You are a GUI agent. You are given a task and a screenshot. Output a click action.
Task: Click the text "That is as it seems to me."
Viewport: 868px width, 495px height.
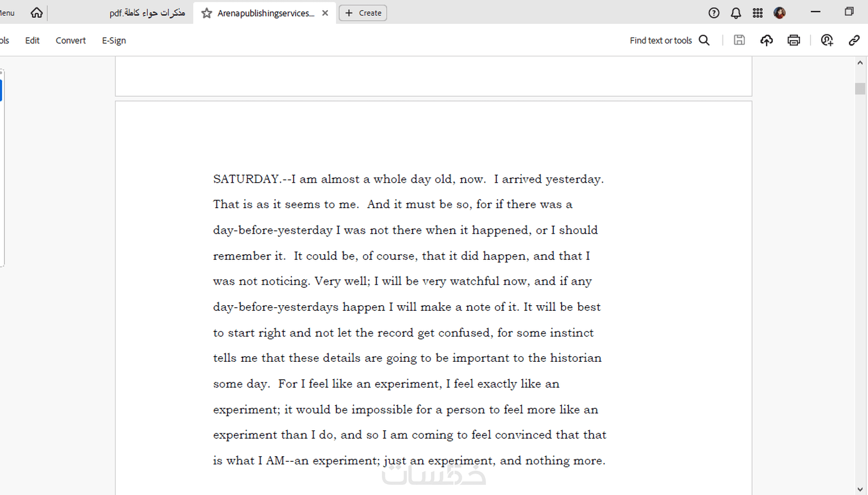[x=286, y=205]
